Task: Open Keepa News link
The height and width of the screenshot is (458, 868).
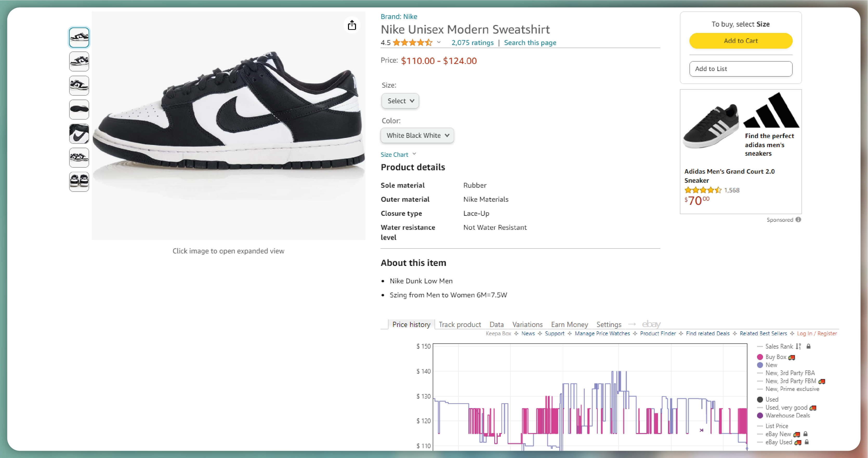Action: [528, 333]
